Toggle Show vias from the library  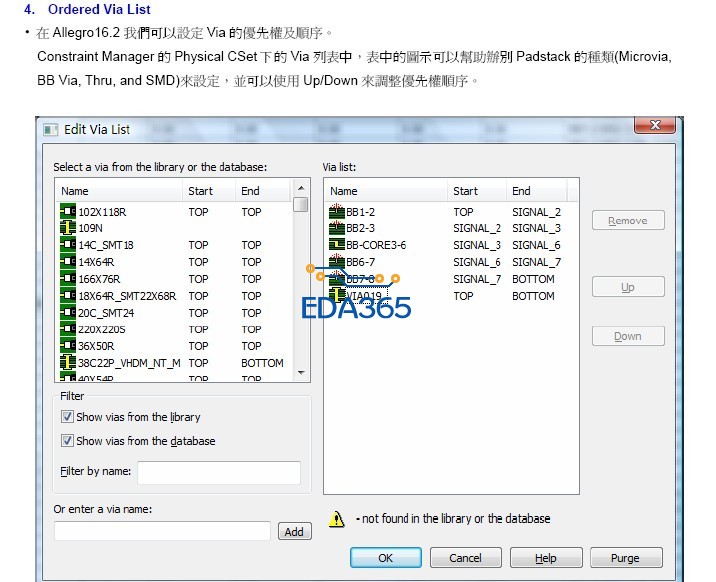67,416
